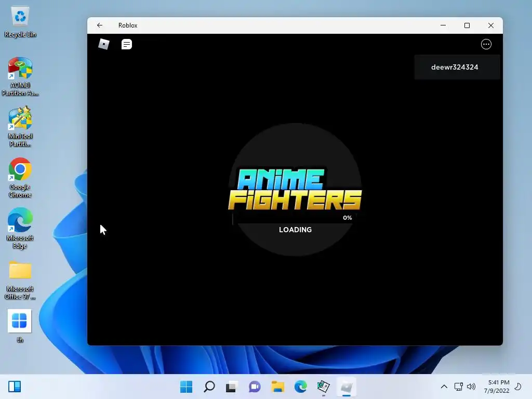Maximize the Roblox window

pyautogui.click(x=467, y=25)
